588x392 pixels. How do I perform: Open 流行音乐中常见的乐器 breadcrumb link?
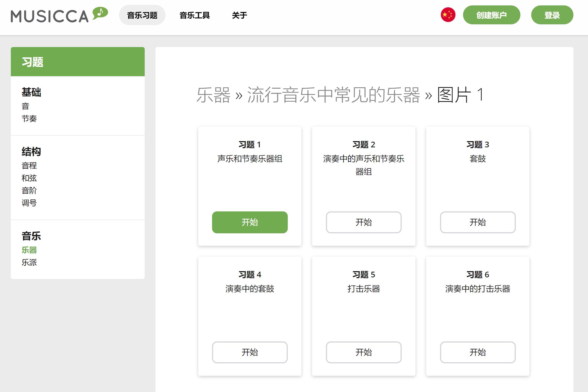click(x=333, y=95)
